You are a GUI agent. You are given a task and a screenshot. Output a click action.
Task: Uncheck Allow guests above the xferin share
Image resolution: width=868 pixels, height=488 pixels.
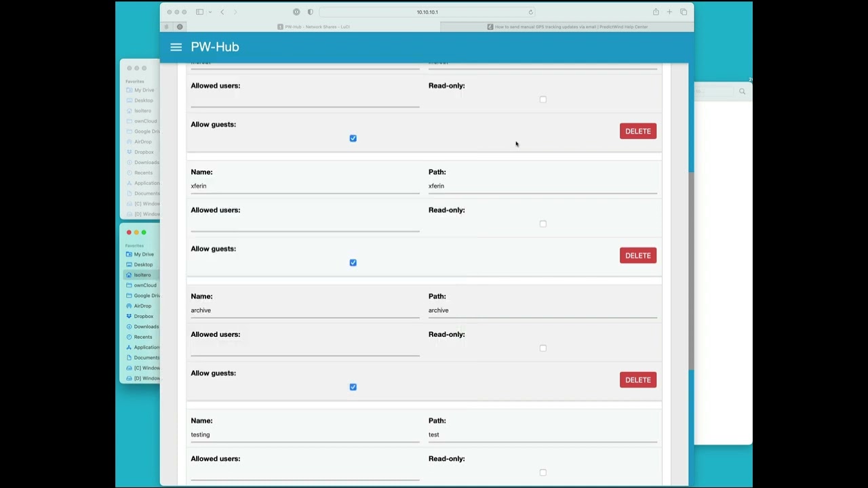click(x=353, y=138)
